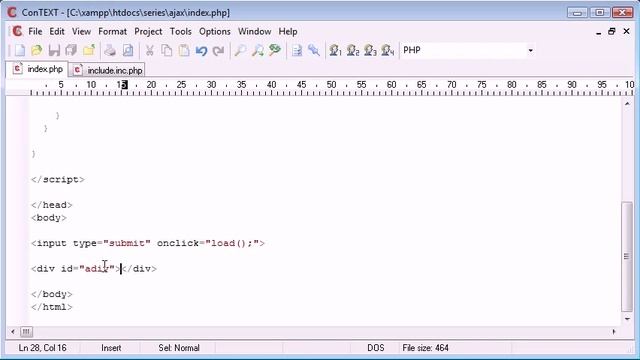Image resolution: width=640 pixels, height=360 pixels.
Task: Click ruler mark 40
Action: point(271,85)
